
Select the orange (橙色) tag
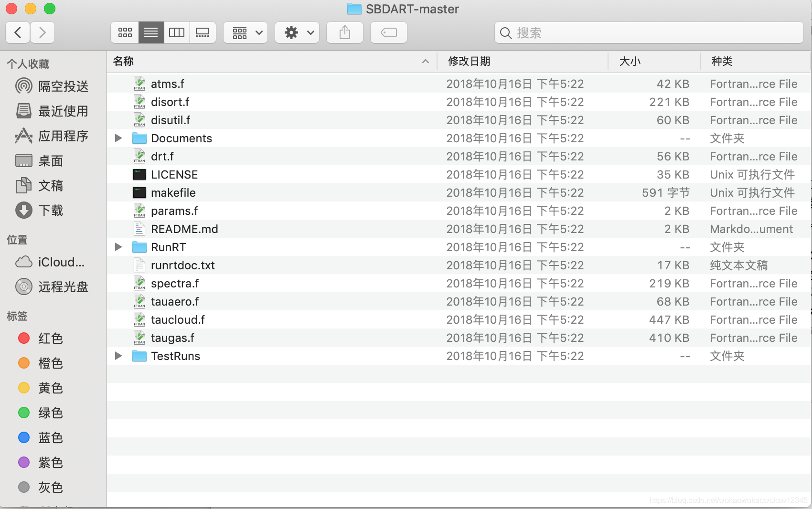(41, 363)
